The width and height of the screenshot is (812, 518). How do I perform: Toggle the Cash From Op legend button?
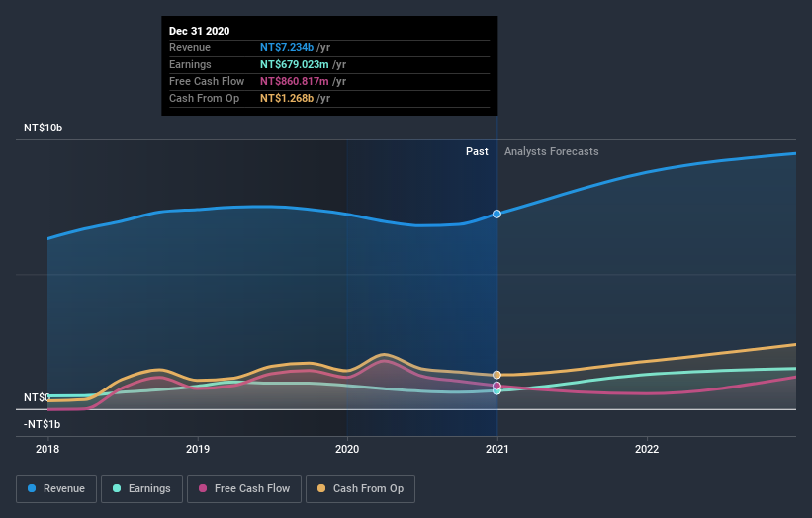(360, 489)
